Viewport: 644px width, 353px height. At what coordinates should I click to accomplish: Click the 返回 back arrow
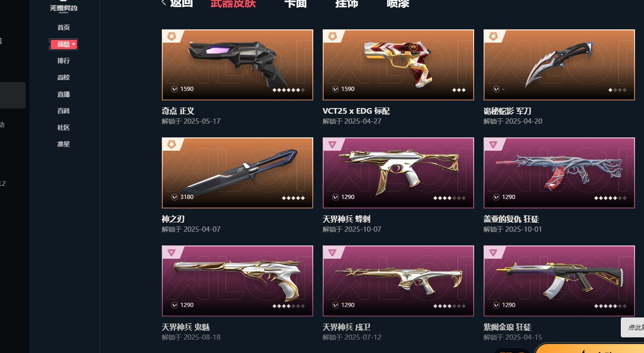pos(164,3)
